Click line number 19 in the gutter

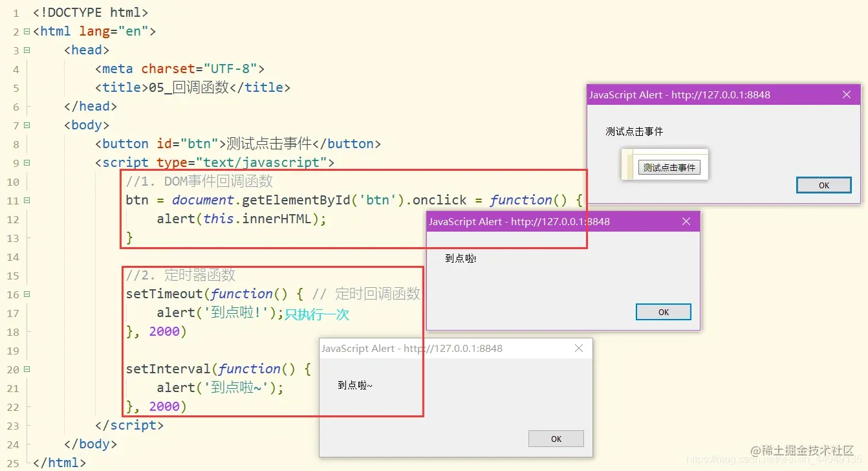13,351
